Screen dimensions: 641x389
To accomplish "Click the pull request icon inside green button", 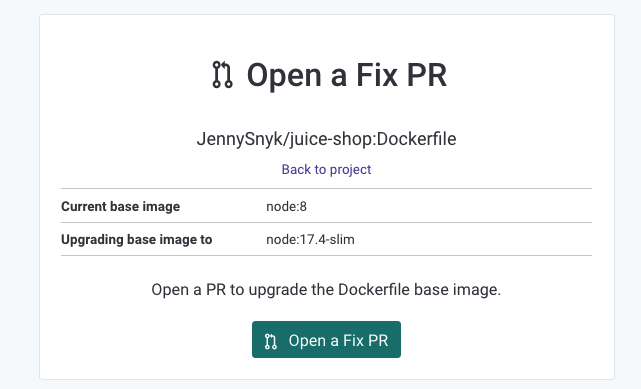I will pyautogui.click(x=271, y=341).
